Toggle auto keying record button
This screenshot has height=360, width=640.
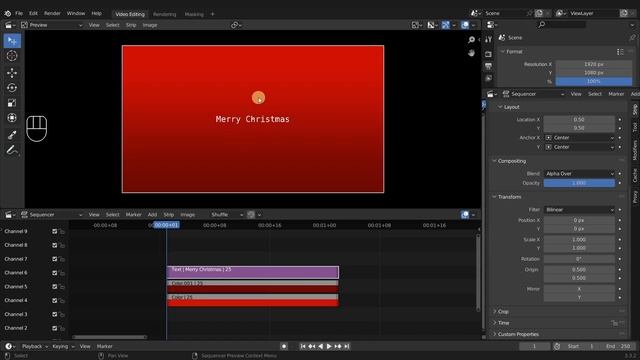tap(284, 346)
